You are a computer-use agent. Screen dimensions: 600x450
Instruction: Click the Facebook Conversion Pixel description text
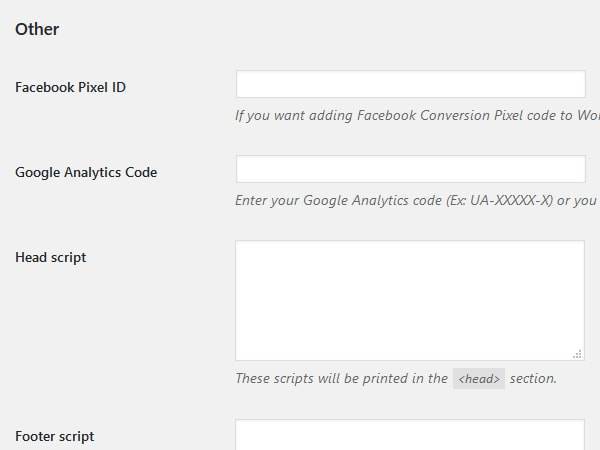click(x=417, y=115)
